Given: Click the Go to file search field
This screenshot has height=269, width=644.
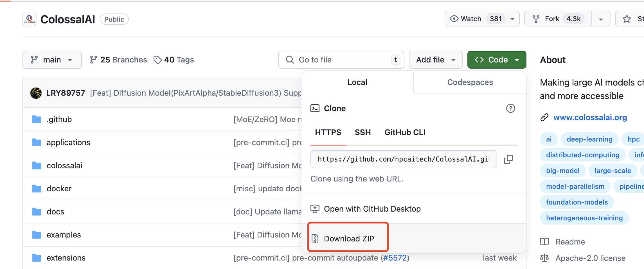Looking at the screenshot, I should click(341, 60).
